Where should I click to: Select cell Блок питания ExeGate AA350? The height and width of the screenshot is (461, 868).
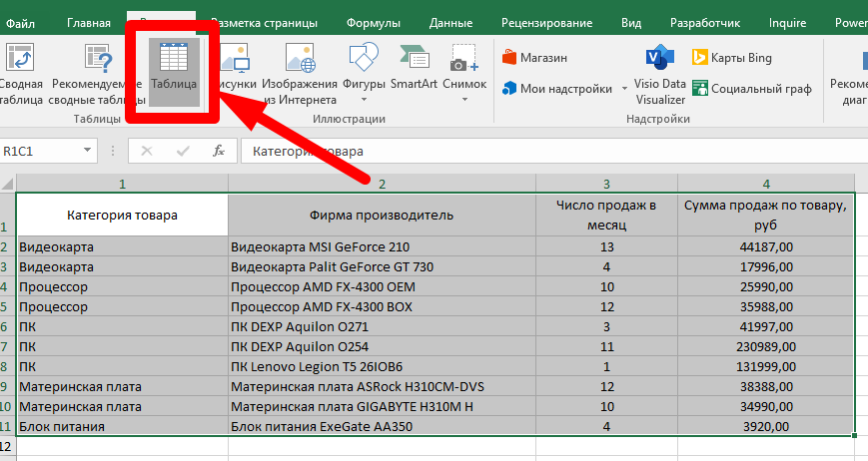point(382,426)
